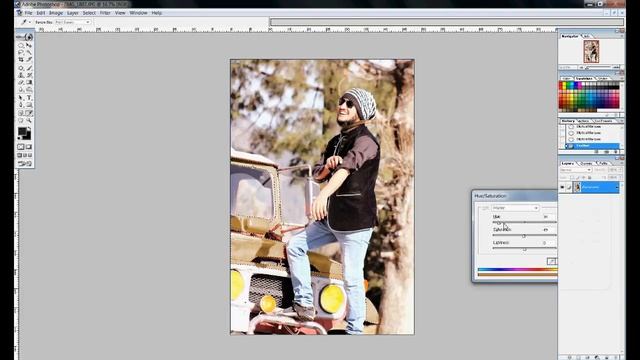640x360 pixels.
Task: Open Navigator panel flyout menu arrow
Action: [622, 36]
